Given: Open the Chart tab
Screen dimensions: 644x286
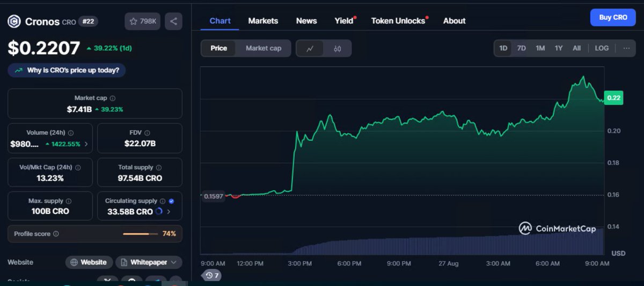Looking at the screenshot, I should pos(220,21).
